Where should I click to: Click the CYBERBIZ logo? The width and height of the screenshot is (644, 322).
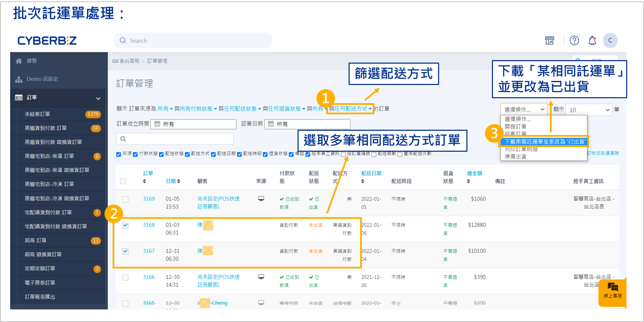click(47, 41)
